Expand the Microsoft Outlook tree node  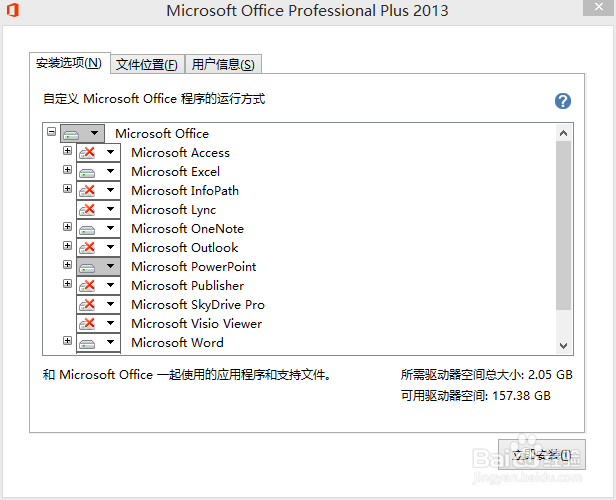(x=68, y=246)
